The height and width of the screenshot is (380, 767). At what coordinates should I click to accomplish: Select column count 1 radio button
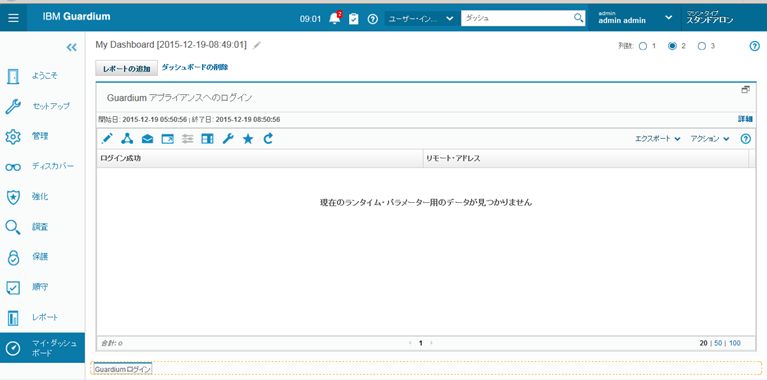(643, 46)
